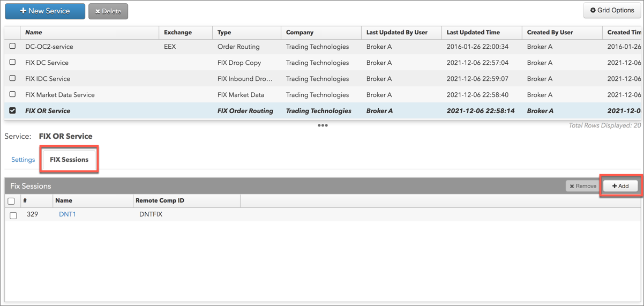
Task: Sort sessions by Remote Comp ID header
Action: click(163, 200)
